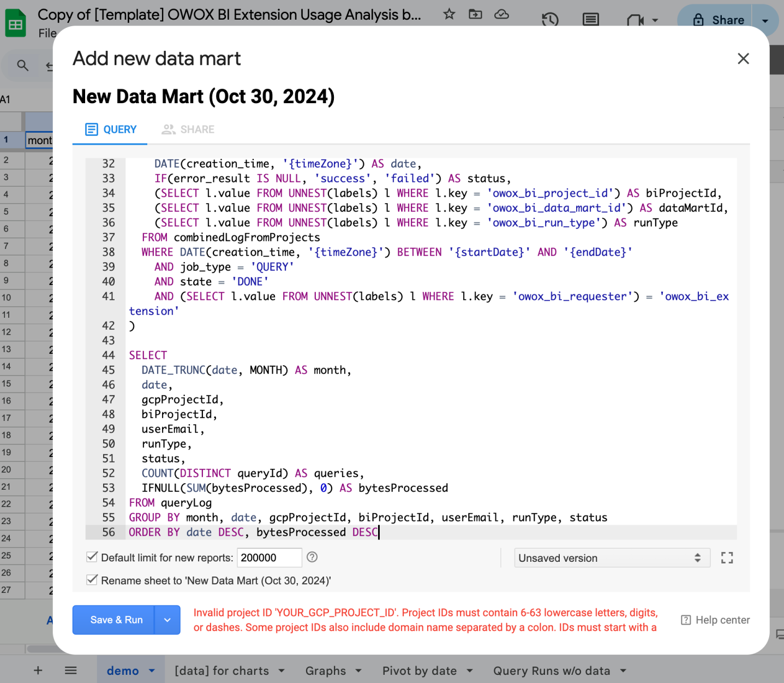Switch to the SHARE tab

188,129
